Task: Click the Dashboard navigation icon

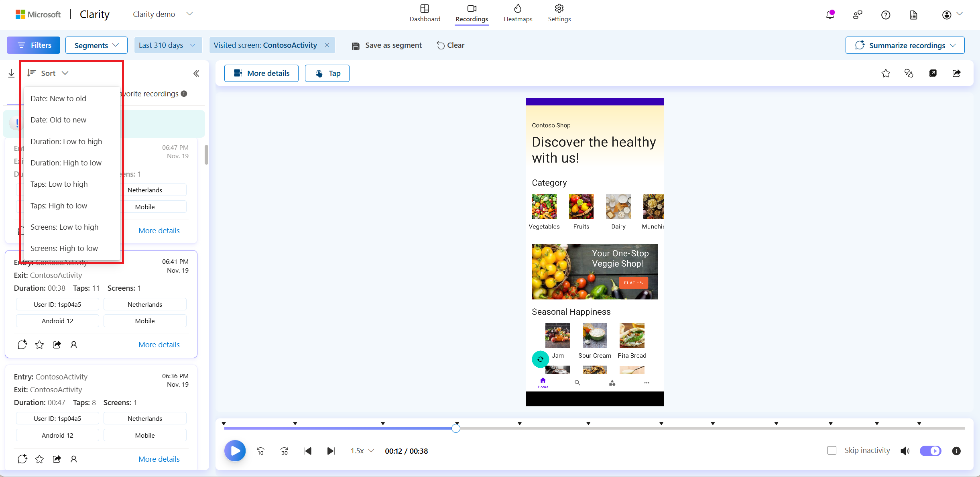Action: click(425, 9)
